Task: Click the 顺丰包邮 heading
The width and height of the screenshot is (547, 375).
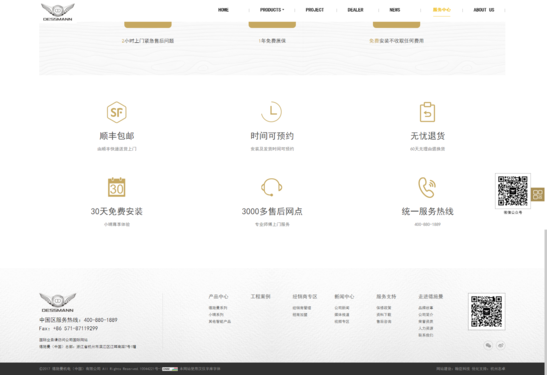Action: [117, 136]
